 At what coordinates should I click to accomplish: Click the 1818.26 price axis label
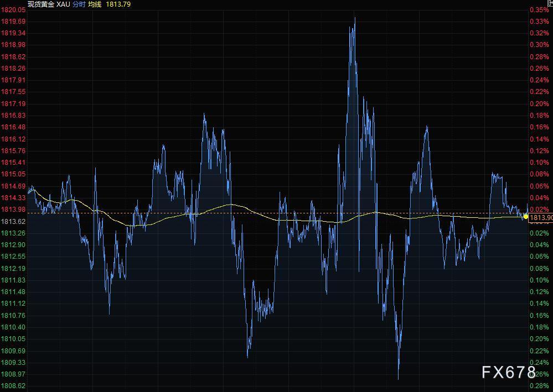pyautogui.click(x=13, y=69)
